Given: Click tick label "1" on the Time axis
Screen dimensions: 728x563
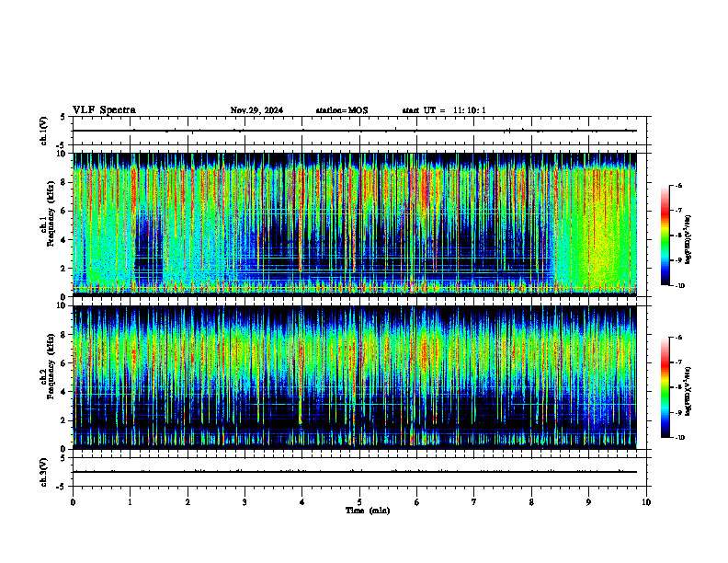Looking at the screenshot, I should (x=130, y=502).
